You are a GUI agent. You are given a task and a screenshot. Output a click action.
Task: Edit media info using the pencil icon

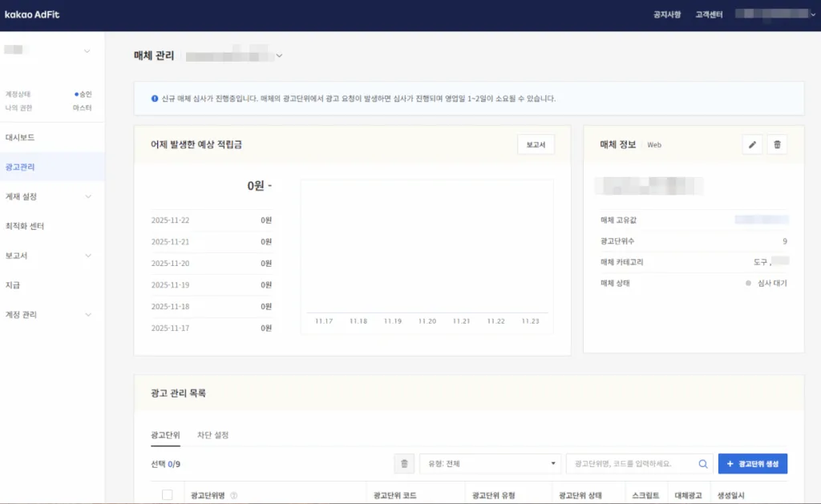[751, 144]
